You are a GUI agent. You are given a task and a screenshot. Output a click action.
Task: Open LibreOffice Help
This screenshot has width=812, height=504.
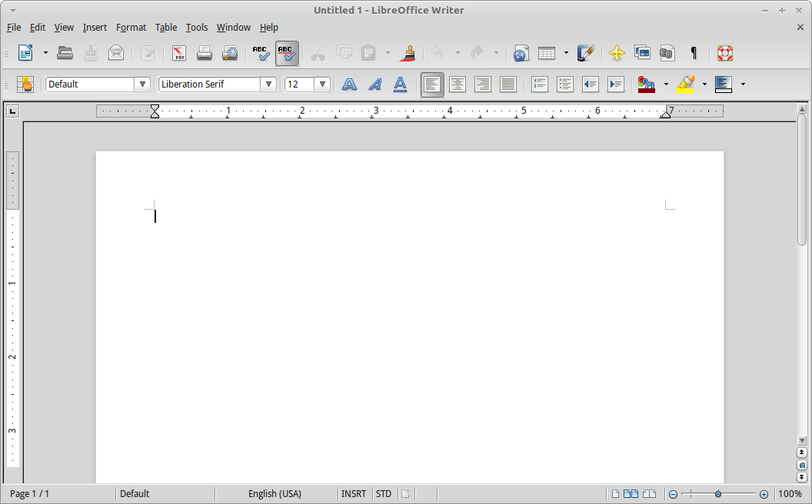(725, 53)
